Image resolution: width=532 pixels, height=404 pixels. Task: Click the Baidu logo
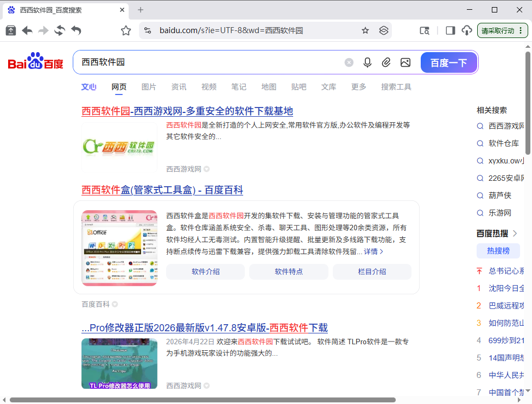pyautogui.click(x=36, y=61)
